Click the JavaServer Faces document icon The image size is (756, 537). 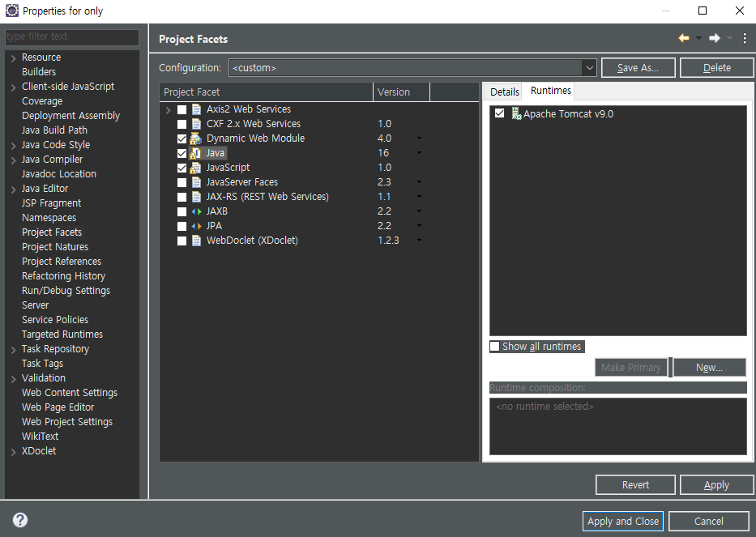(196, 182)
